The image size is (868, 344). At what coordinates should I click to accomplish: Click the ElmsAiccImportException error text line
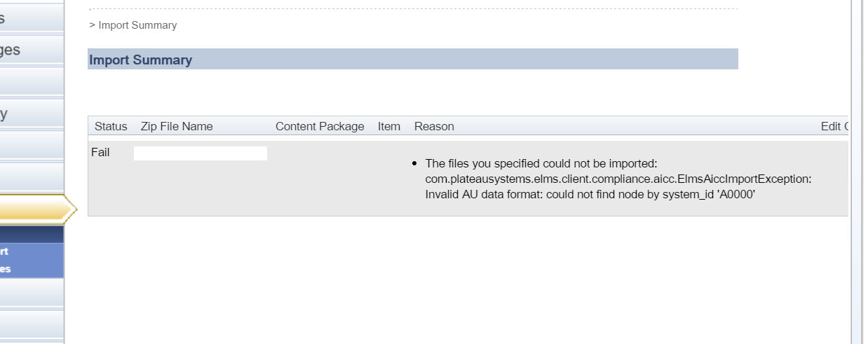tap(618, 179)
